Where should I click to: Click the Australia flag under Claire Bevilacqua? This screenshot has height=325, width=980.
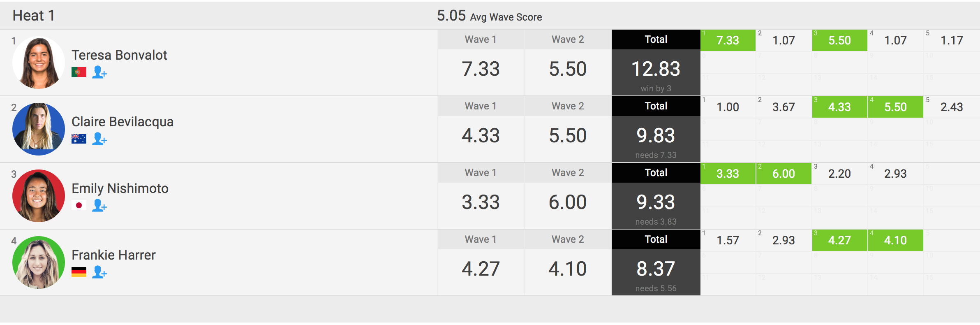pos(79,139)
